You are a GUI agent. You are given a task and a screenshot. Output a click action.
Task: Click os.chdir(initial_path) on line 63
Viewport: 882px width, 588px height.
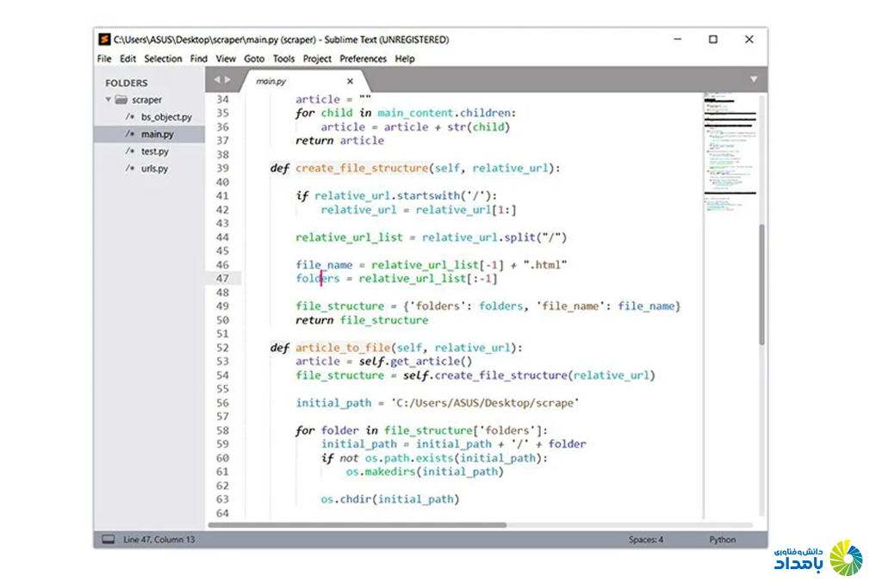(390, 499)
